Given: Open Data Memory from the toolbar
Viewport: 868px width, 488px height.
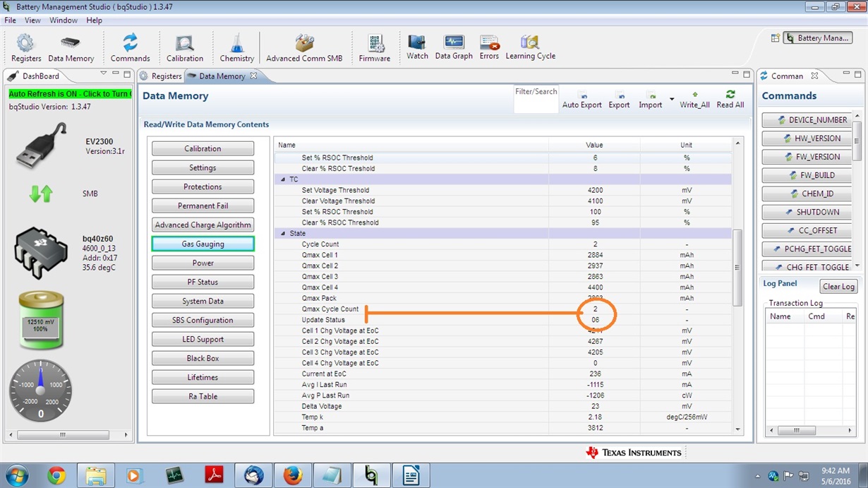Looking at the screenshot, I should coord(71,48).
